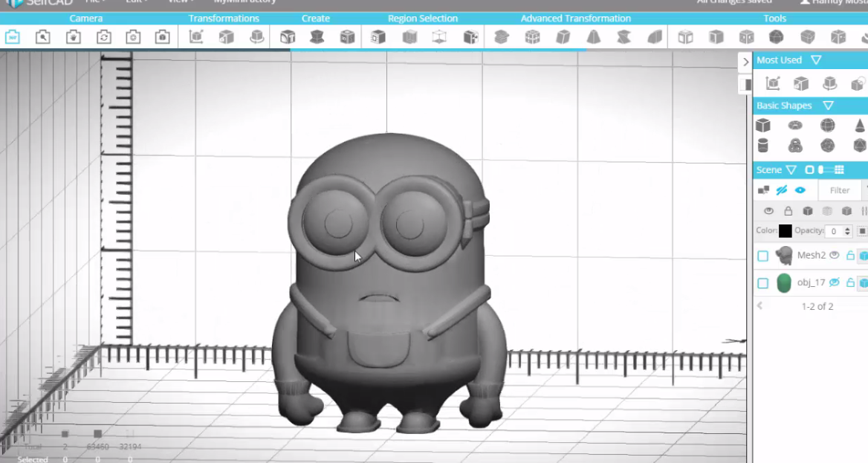
Task: Select the Move transformation tool in toolbar
Action: pos(196,37)
